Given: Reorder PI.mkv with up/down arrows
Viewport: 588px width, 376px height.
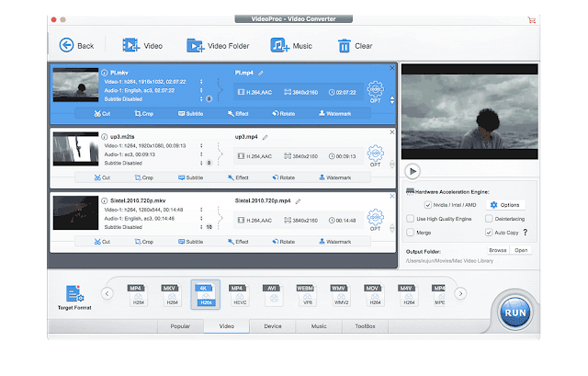Looking at the screenshot, I should (392, 100).
